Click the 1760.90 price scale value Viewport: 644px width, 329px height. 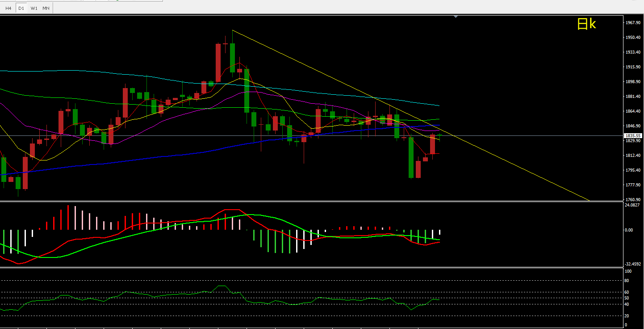(x=634, y=200)
